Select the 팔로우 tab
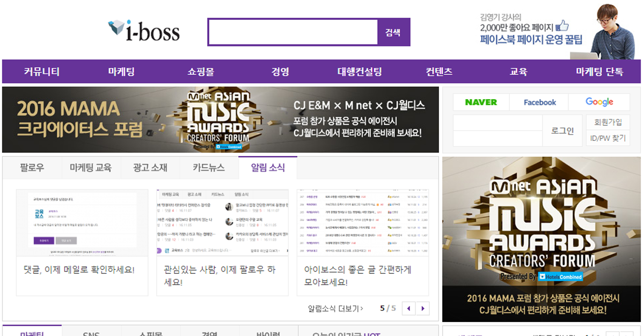The image size is (644, 336). [x=31, y=167]
